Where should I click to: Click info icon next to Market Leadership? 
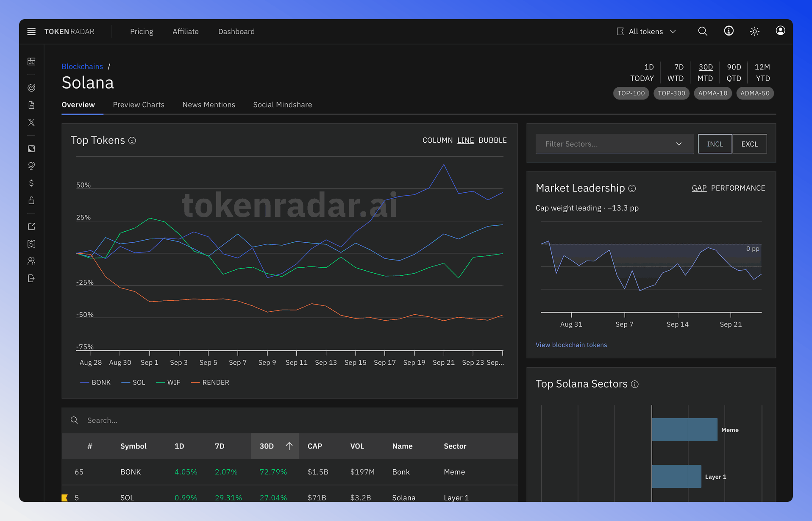(632, 188)
